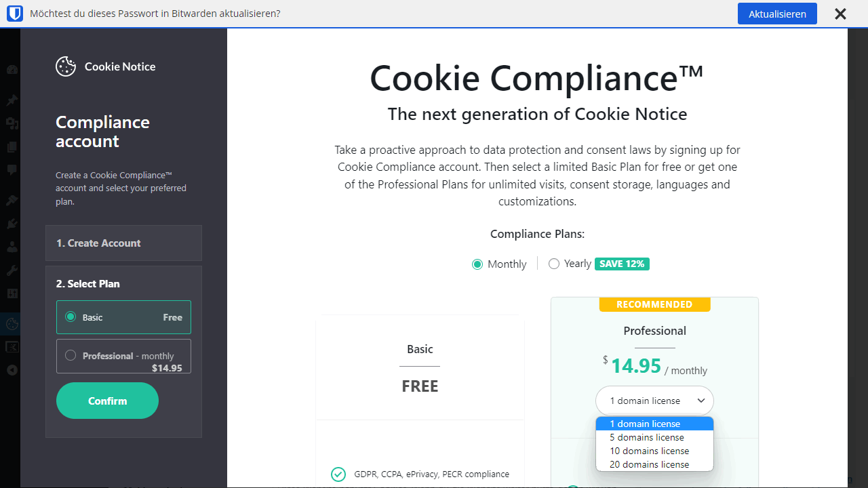Viewport: 868px width, 488px height.
Task: Open the Posts pin icon in sidebar
Action: click(x=12, y=100)
